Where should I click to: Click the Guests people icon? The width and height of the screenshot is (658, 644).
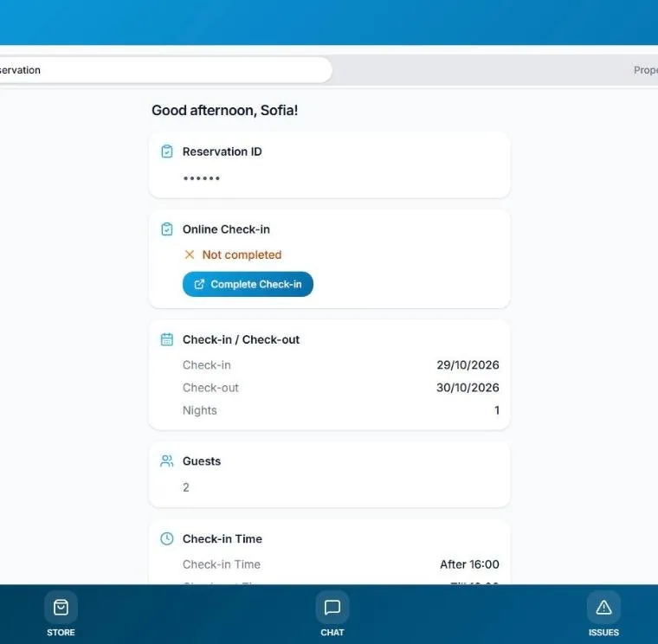point(166,461)
